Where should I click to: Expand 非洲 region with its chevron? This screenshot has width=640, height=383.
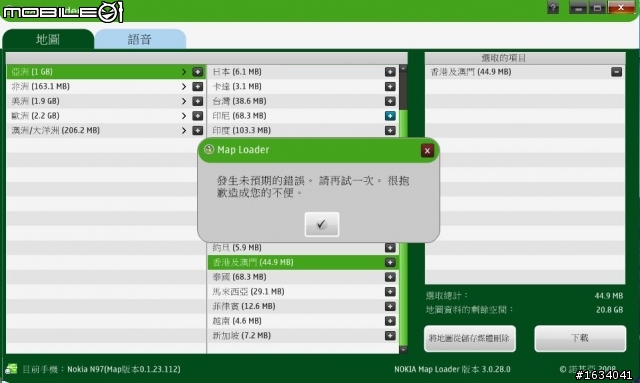click(184, 87)
